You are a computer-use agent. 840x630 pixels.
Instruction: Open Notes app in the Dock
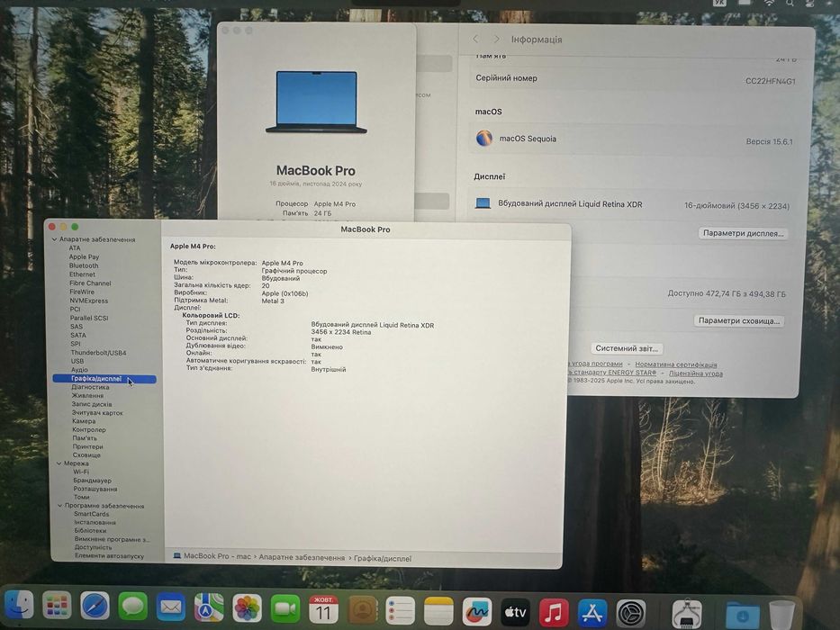[x=438, y=611]
